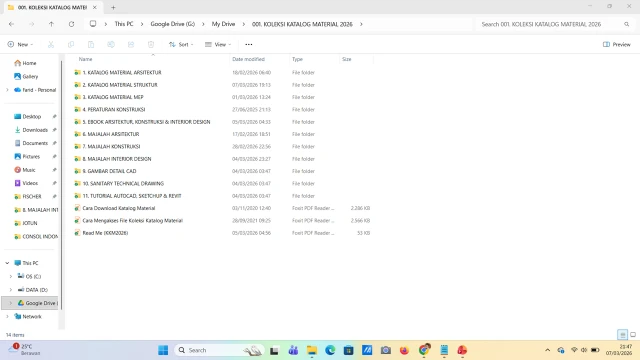Open the weather widget showing 25°C

(x=25, y=350)
